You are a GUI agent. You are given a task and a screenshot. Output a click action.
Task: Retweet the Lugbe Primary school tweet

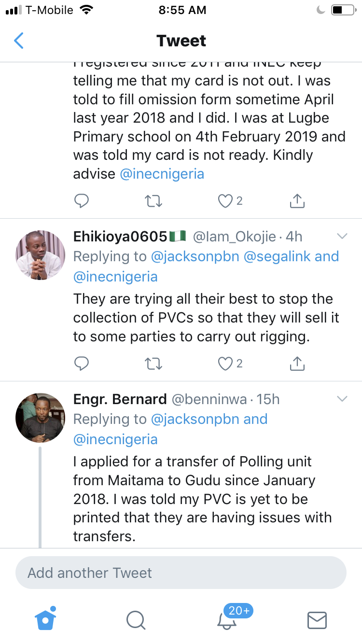(153, 201)
